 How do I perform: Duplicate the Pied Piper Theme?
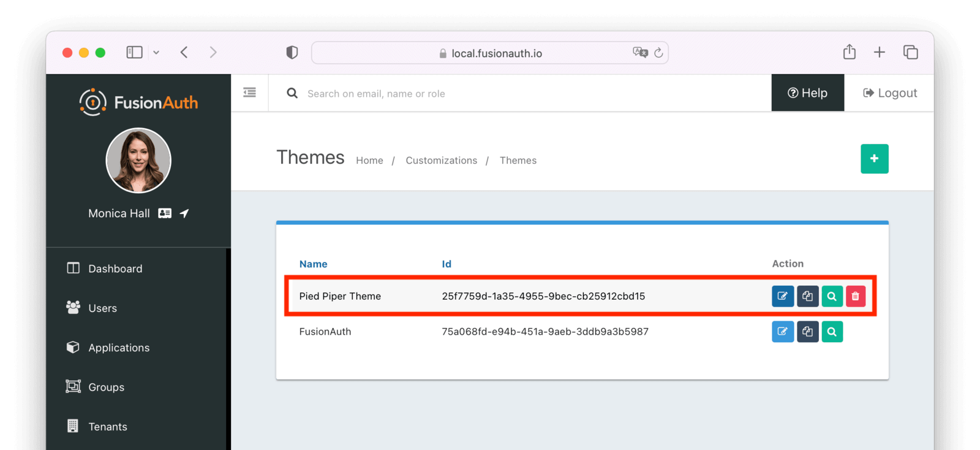click(x=807, y=296)
